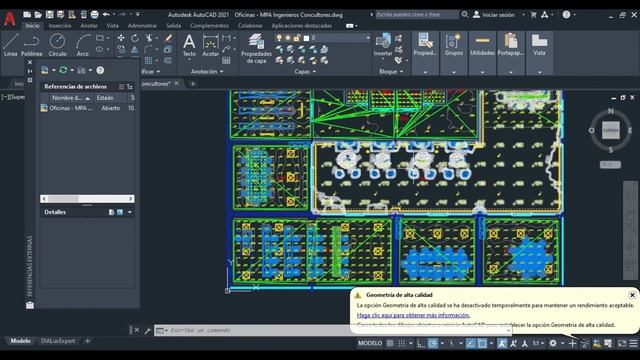The width and height of the screenshot is (640, 360).
Task: Click the rectangular Array (Matriz) tool
Action: 148,60
